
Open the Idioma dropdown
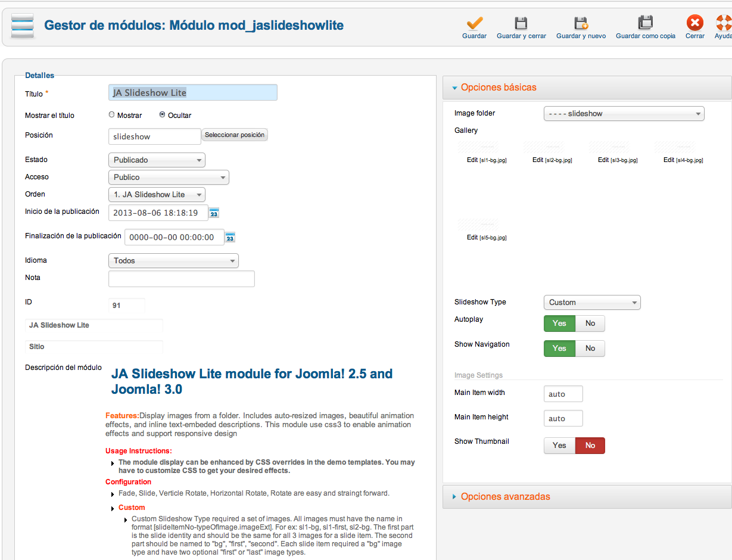click(173, 260)
